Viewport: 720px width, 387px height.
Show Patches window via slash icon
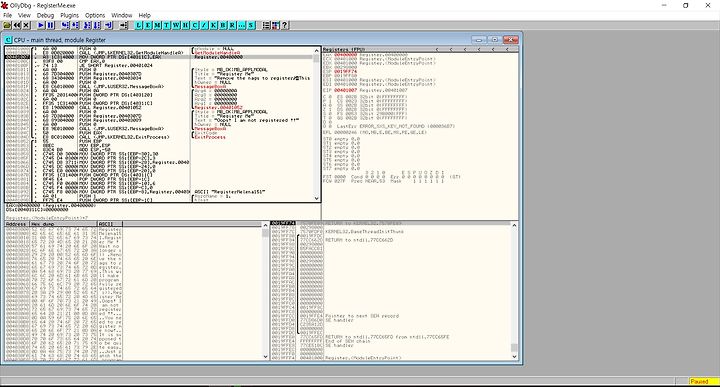click(204, 25)
